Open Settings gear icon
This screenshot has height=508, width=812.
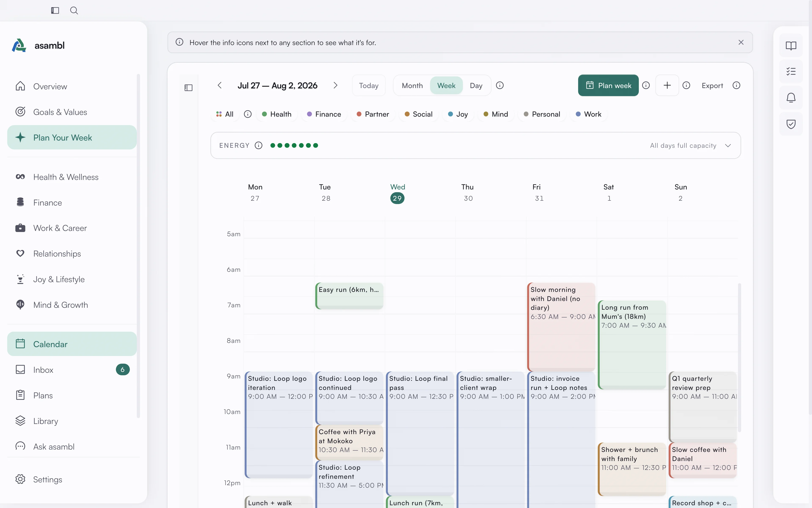tap(21, 479)
